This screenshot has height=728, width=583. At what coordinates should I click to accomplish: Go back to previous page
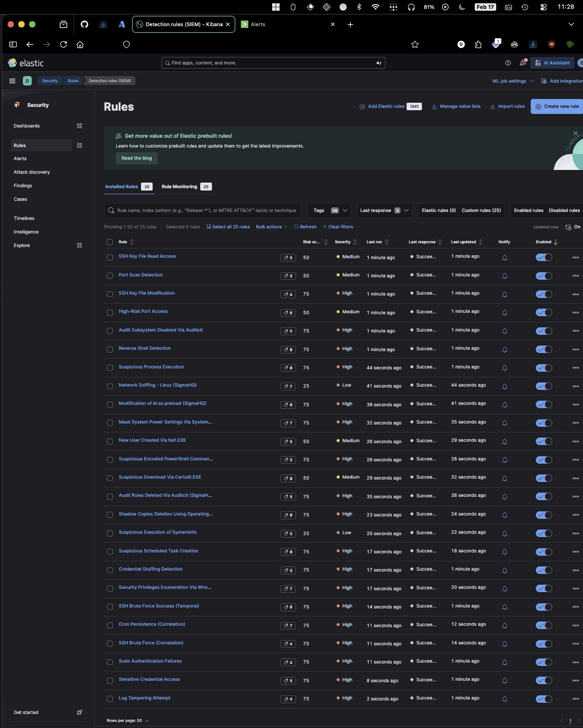(x=30, y=44)
